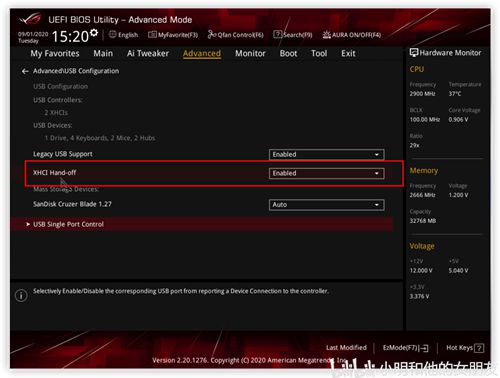
Task: Open Search(F9) question icon
Action: [x=277, y=34]
